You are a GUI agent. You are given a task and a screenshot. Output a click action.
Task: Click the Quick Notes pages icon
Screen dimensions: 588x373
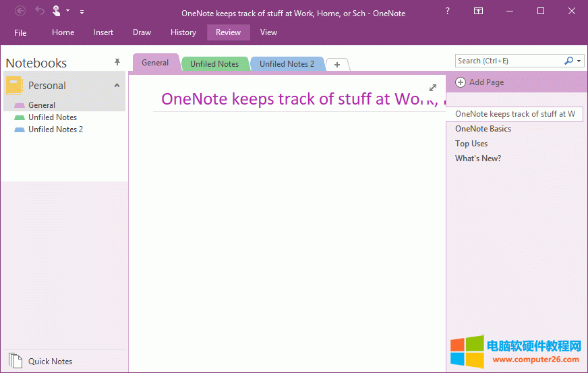point(16,361)
